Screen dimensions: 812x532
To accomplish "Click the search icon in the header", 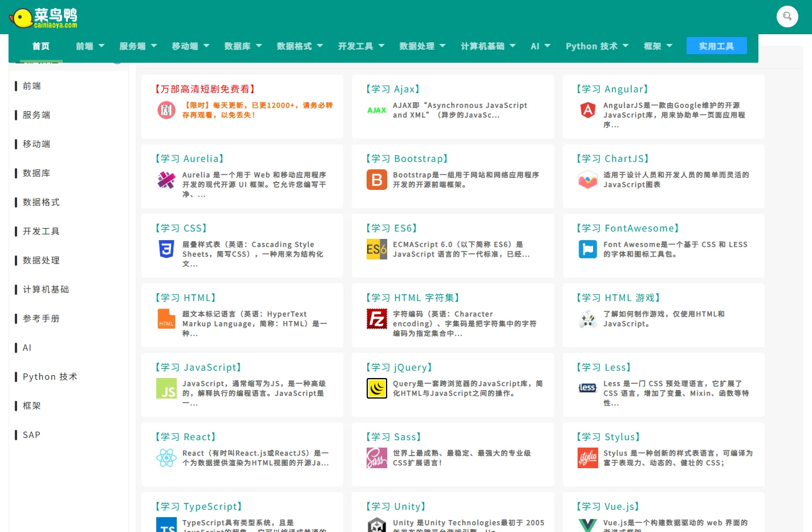I will 787,16.
